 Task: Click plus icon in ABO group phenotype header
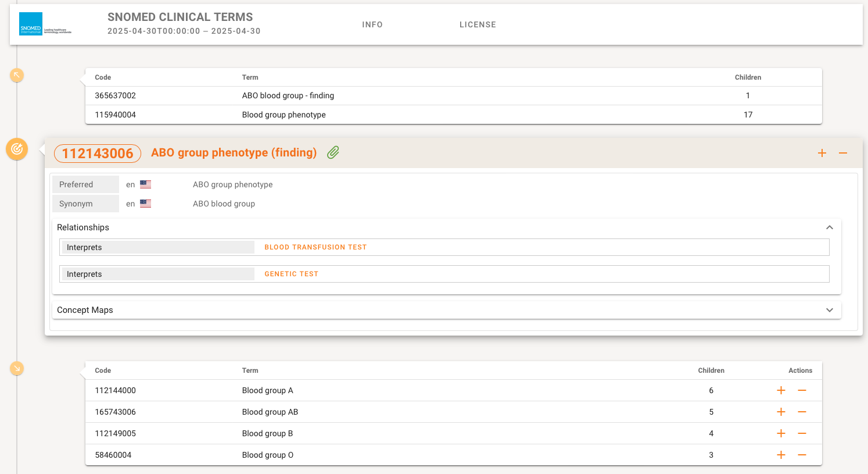point(822,153)
